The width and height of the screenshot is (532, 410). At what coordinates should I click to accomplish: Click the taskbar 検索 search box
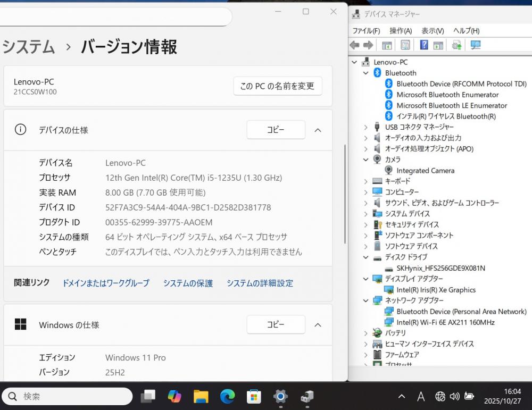[68, 396]
